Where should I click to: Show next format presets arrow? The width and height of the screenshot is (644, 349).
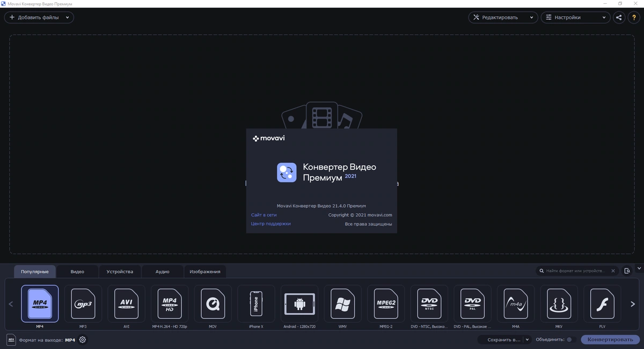tap(632, 304)
